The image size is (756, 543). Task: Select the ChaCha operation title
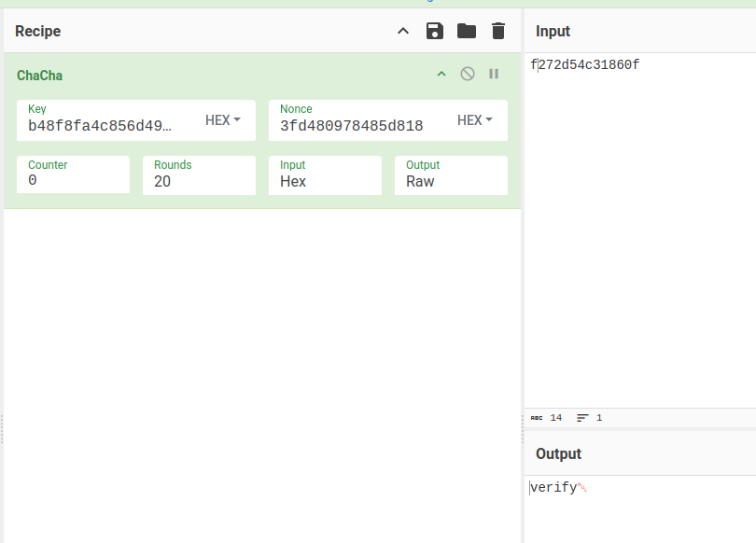[x=40, y=76]
